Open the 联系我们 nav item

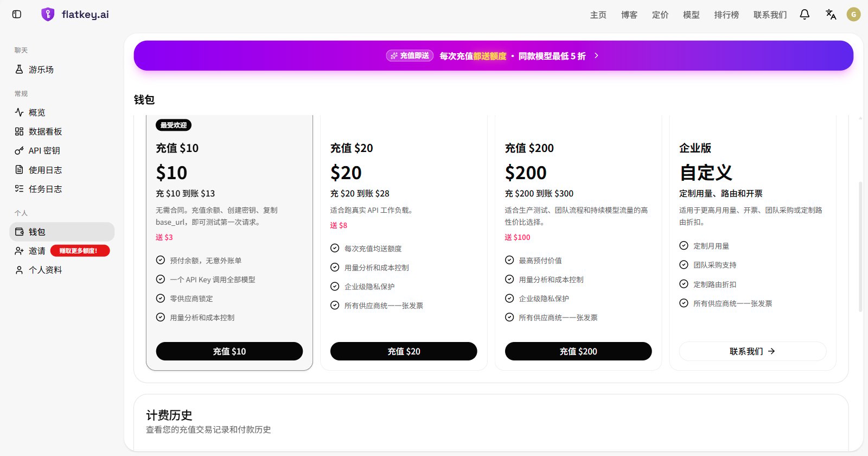tap(770, 15)
